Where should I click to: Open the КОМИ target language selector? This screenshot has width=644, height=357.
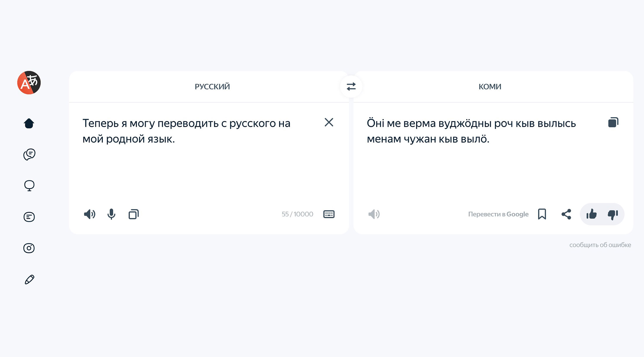click(490, 86)
